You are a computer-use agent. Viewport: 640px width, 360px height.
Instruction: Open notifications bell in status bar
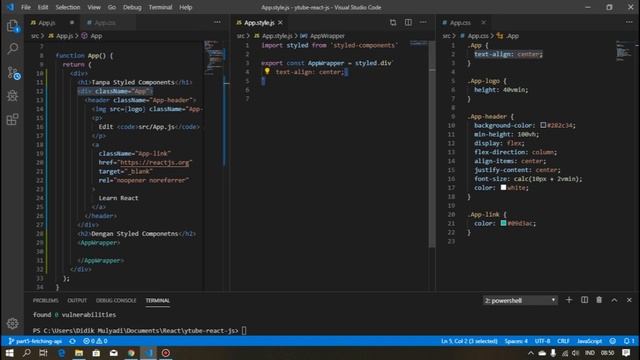(x=629, y=341)
